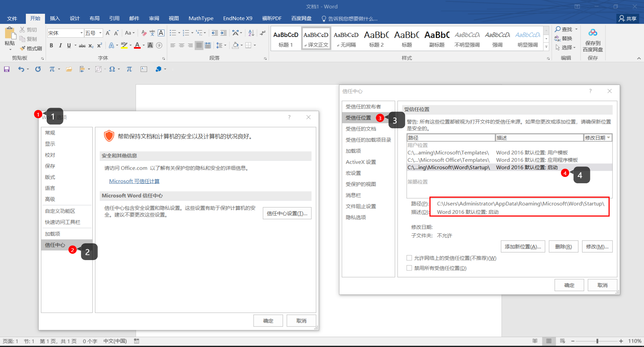Click the 共享 share button

[628, 18]
